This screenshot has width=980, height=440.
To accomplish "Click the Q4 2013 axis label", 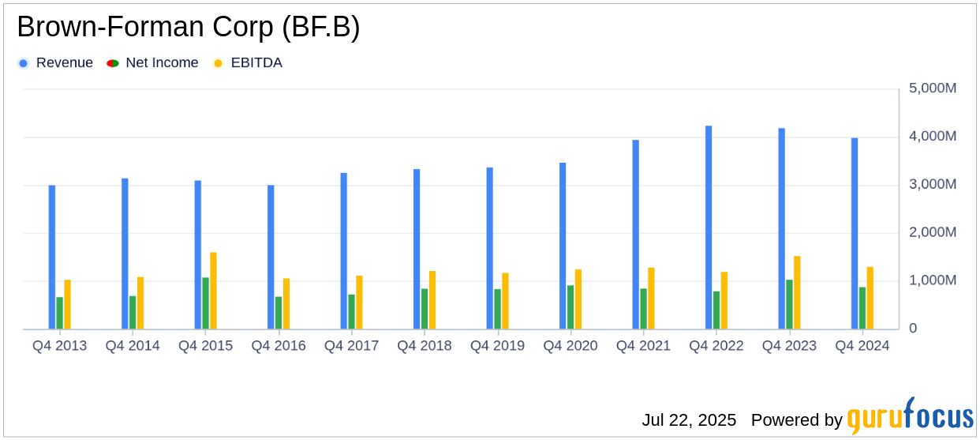I will [x=60, y=346].
